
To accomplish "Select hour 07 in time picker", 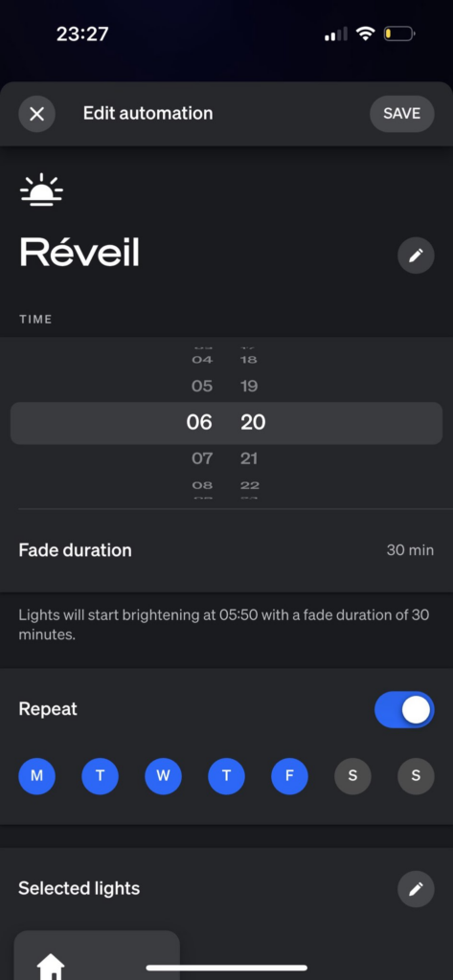I will point(202,458).
